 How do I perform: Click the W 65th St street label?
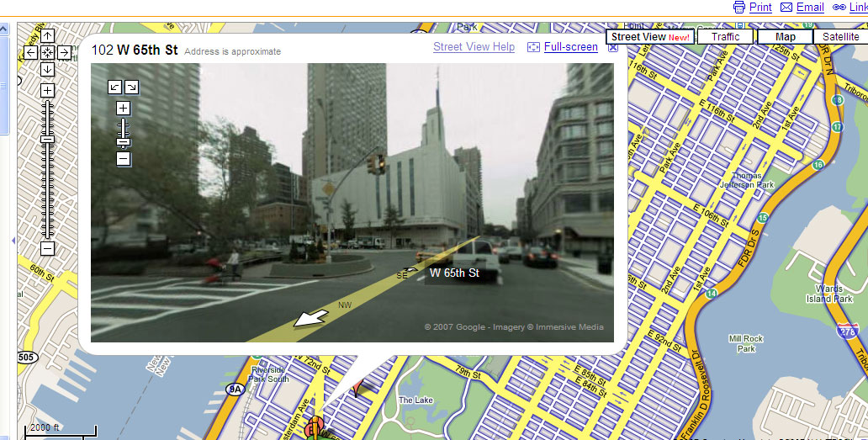point(454,273)
